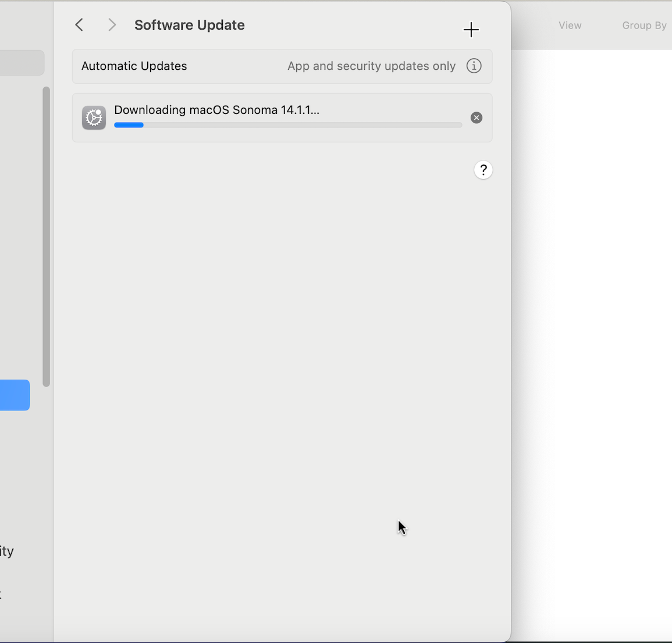Click the Automatic Updates label
The height and width of the screenshot is (643, 672).
134,66
